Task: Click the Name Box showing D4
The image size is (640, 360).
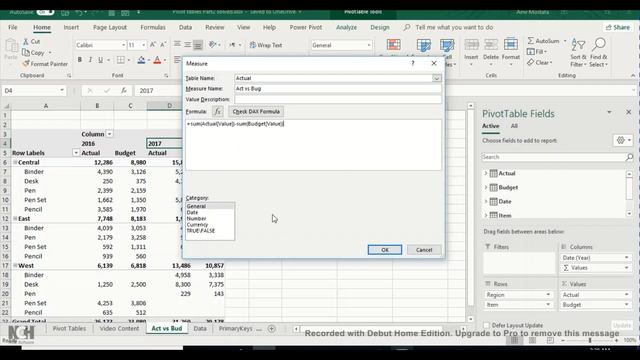Action: pos(33,91)
